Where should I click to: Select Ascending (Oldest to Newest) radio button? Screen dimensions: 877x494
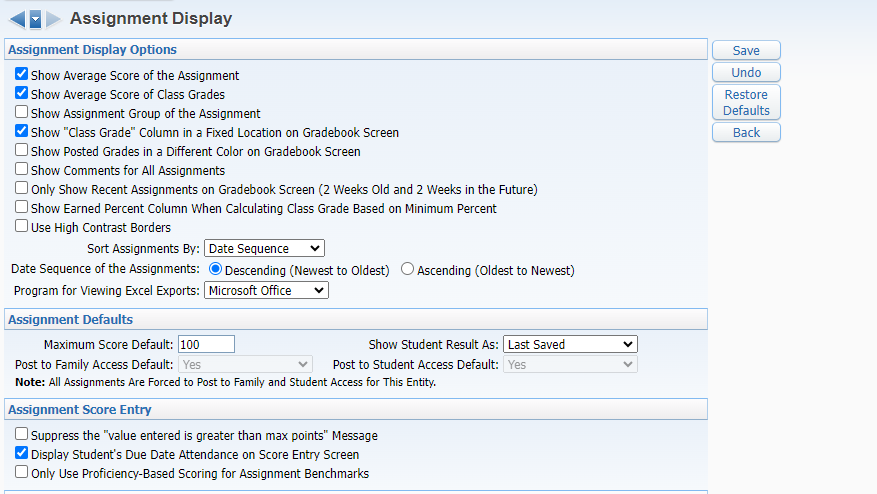point(408,270)
